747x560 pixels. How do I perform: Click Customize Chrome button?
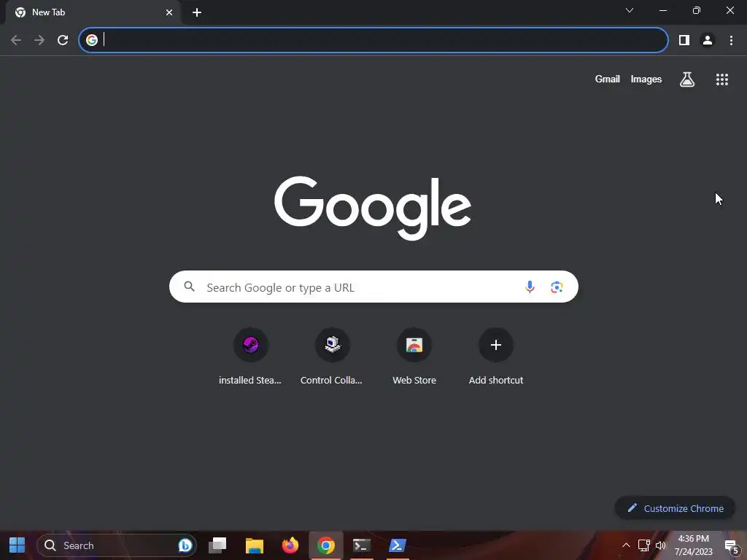(x=675, y=508)
